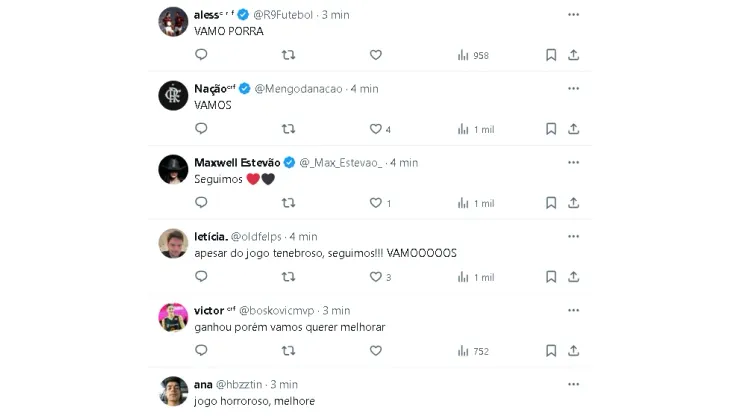Retweet the "VAMOS" post by Nação

point(289,129)
